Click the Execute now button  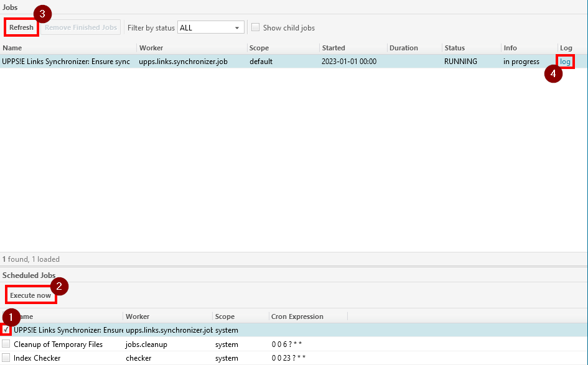30,295
